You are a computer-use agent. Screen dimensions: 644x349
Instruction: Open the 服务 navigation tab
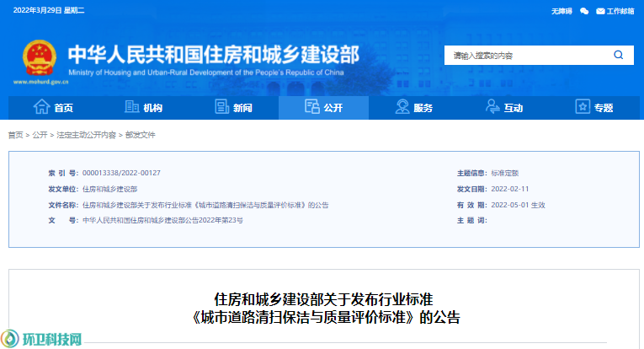414,108
